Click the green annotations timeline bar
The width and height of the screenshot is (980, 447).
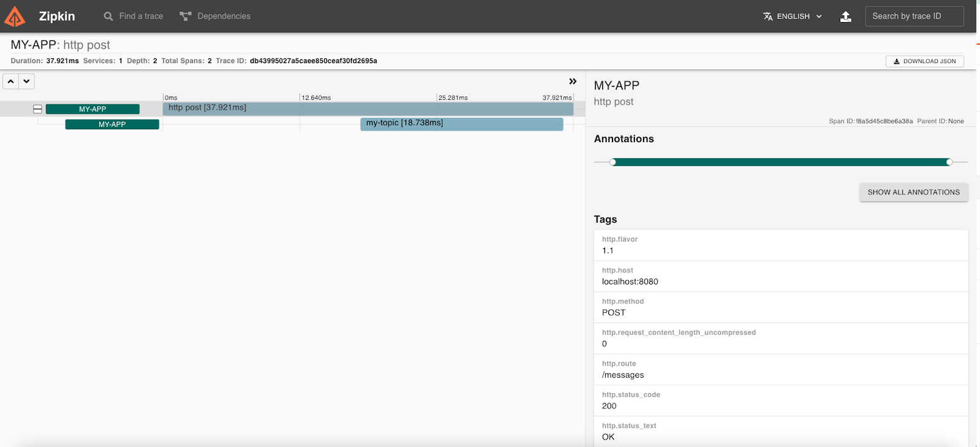click(781, 162)
